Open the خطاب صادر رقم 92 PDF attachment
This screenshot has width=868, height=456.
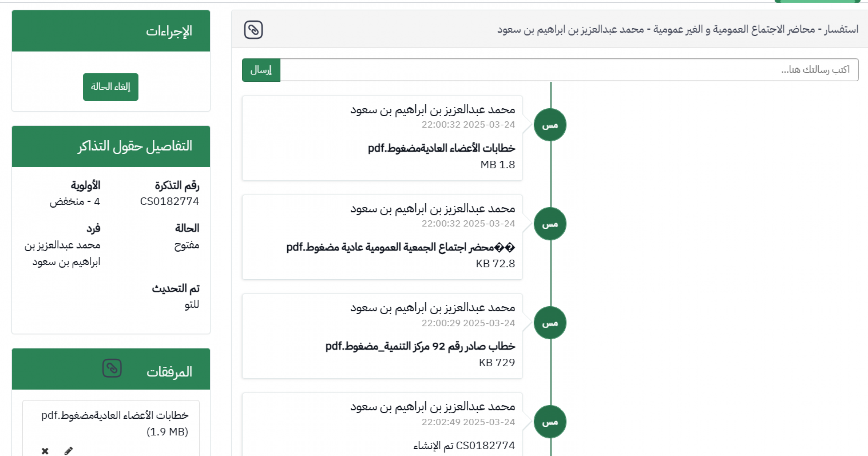click(420, 346)
